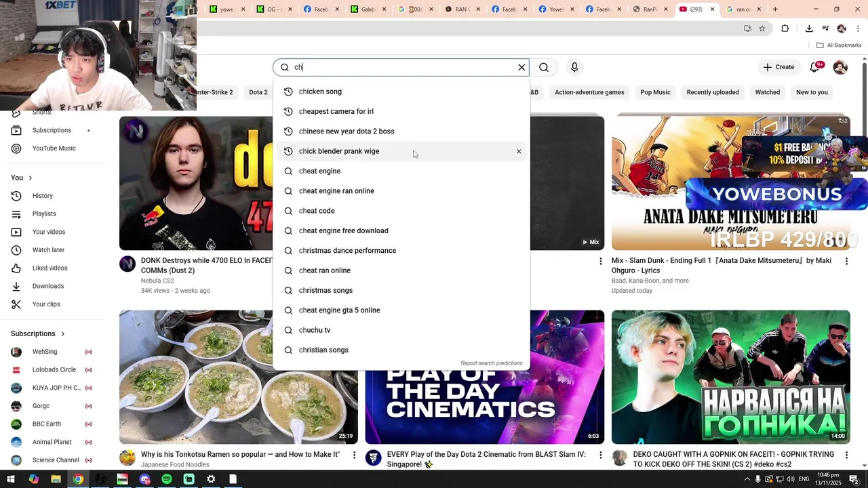Image resolution: width=868 pixels, height=488 pixels.
Task: Open the Create menu button
Action: 778,67
